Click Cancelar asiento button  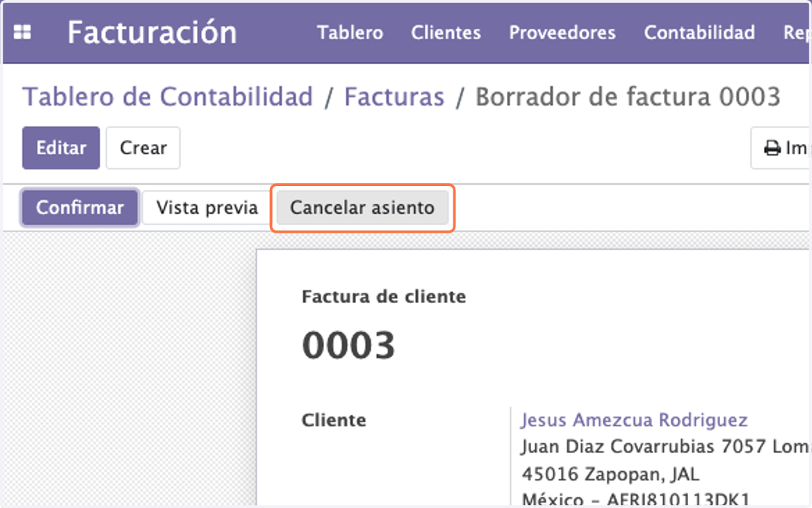coord(362,207)
